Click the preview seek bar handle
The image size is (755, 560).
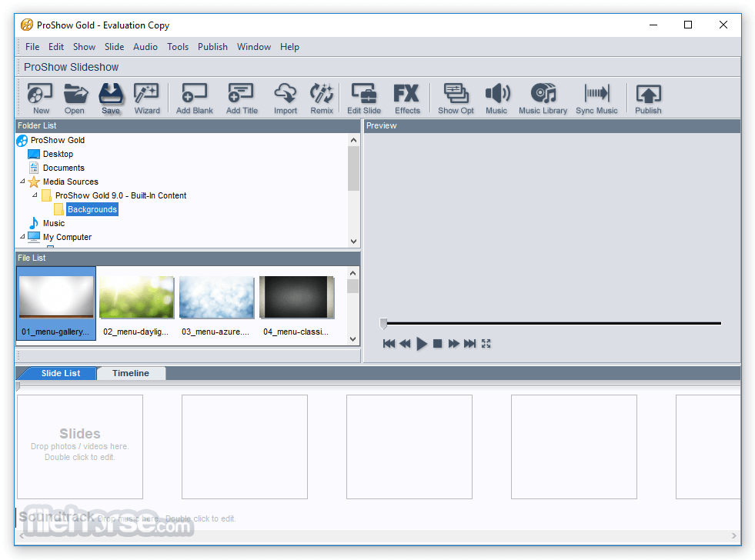click(x=383, y=323)
